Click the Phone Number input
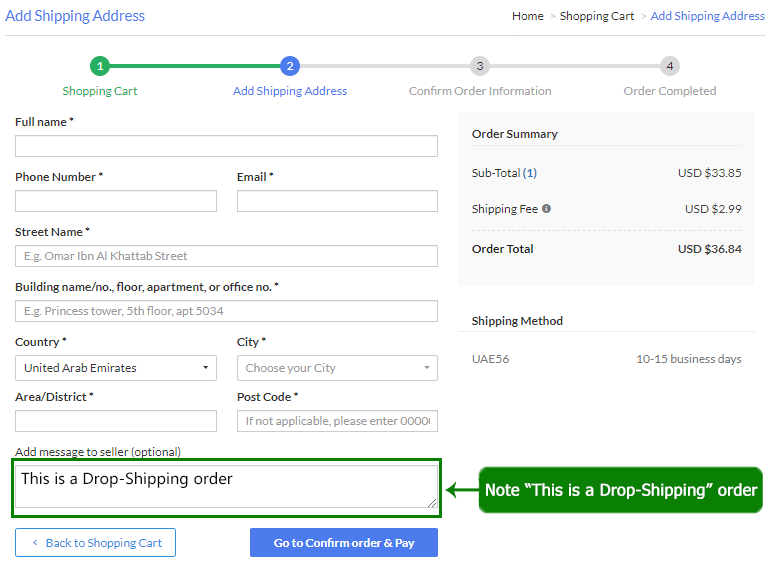This screenshot has height=580, width=770. pos(116,201)
